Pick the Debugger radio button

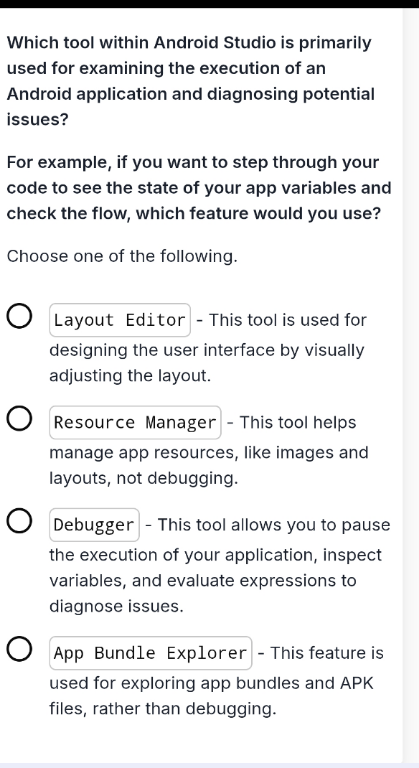tap(20, 523)
